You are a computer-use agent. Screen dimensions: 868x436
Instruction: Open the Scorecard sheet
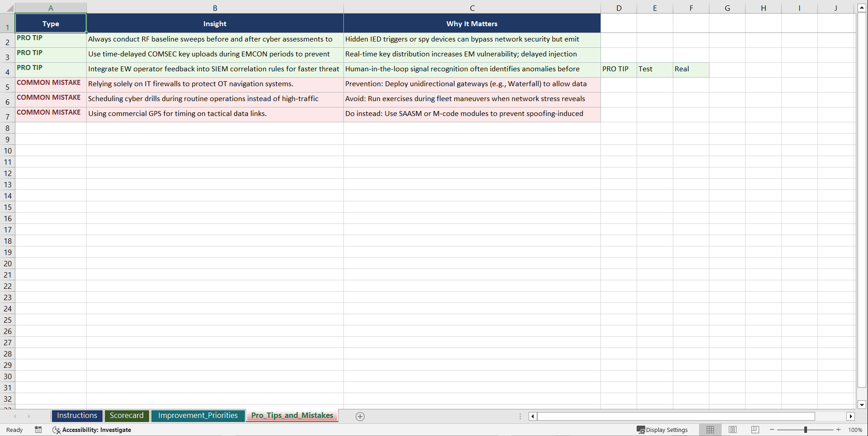click(x=127, y=415)
